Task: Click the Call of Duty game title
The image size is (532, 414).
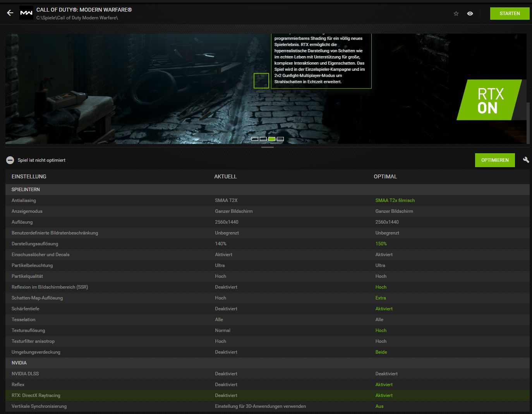Action: click(x=84, y=10)
